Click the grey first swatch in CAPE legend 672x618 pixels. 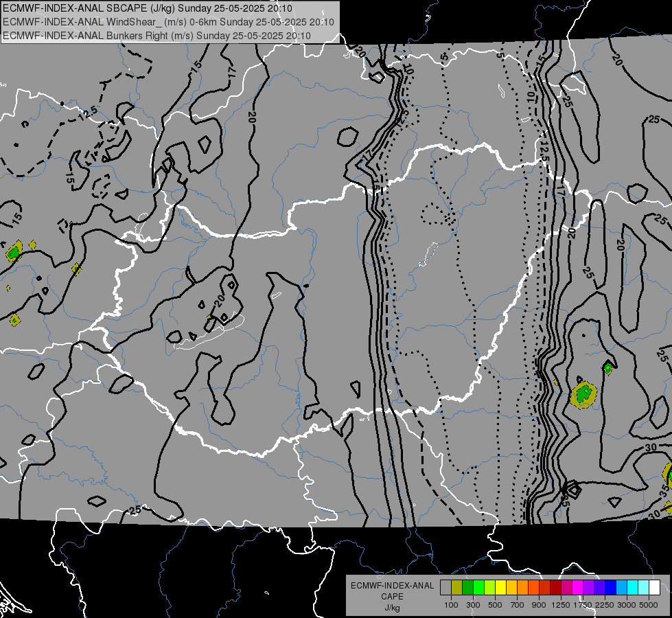(445, 588)
